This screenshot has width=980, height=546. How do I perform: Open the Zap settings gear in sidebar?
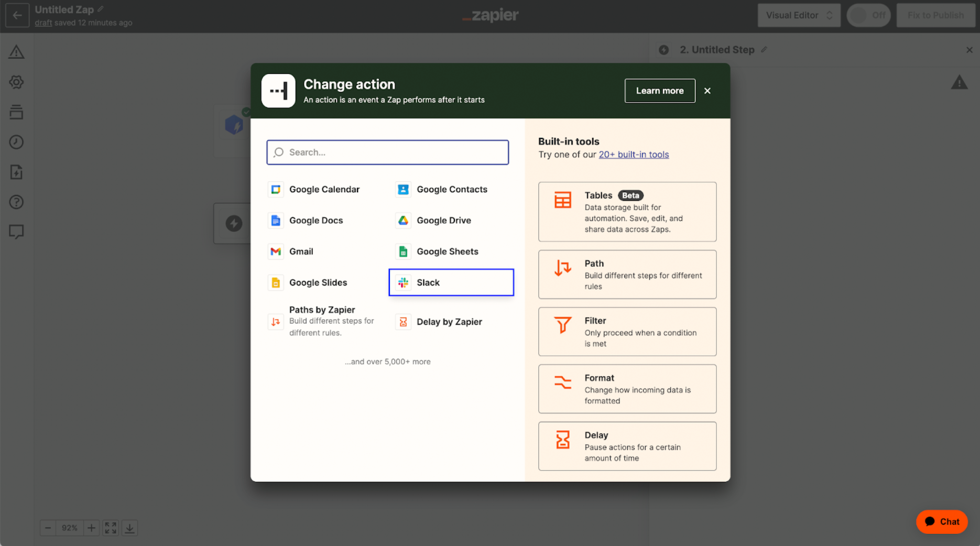click(16, 82)
